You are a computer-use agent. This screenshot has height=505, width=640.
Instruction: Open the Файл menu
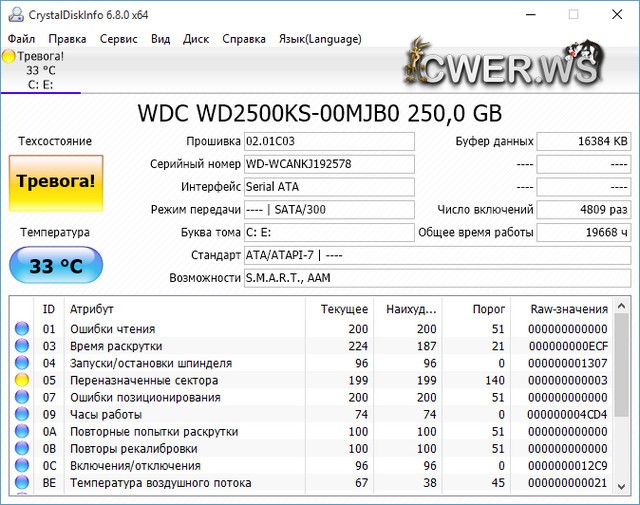point(21,39)
